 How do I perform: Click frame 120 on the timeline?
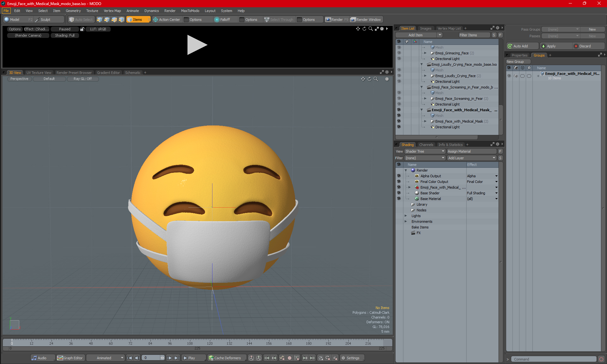point(210,342)
